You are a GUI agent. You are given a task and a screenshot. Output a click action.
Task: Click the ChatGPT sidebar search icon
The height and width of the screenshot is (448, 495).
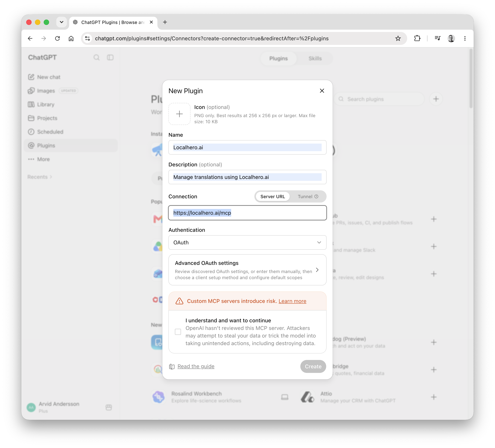click(97, 57)
